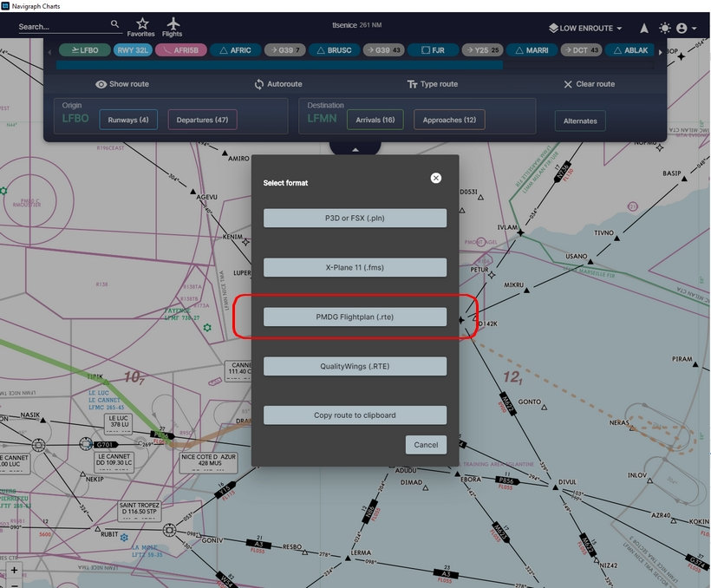Select the LFBO origin route chip

click(x=85, y=50)
